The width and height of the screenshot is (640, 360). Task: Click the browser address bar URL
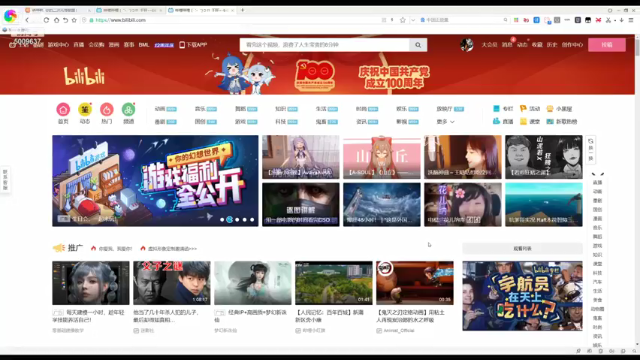click(120, 20)
